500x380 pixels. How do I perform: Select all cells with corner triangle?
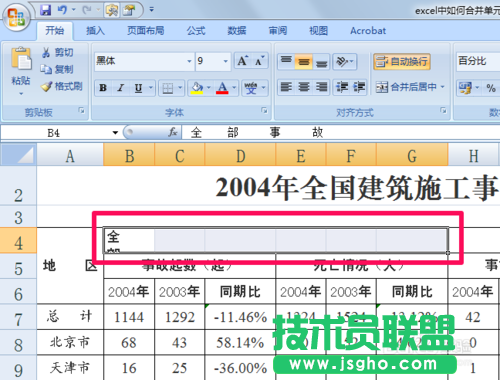click(18, 155)
